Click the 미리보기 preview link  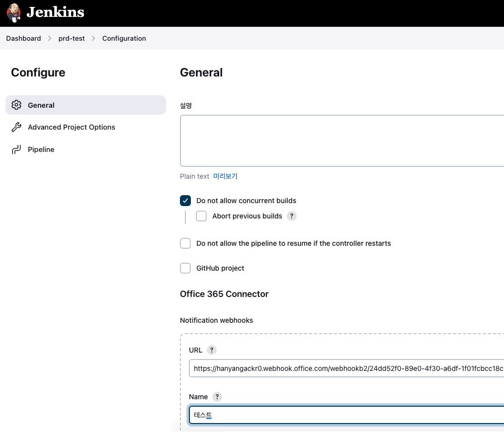(225, 176)
